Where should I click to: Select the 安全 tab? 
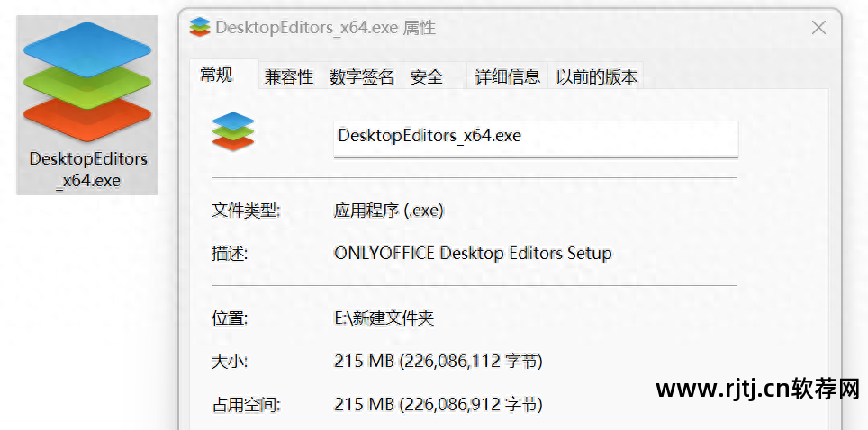click(427, 77)
